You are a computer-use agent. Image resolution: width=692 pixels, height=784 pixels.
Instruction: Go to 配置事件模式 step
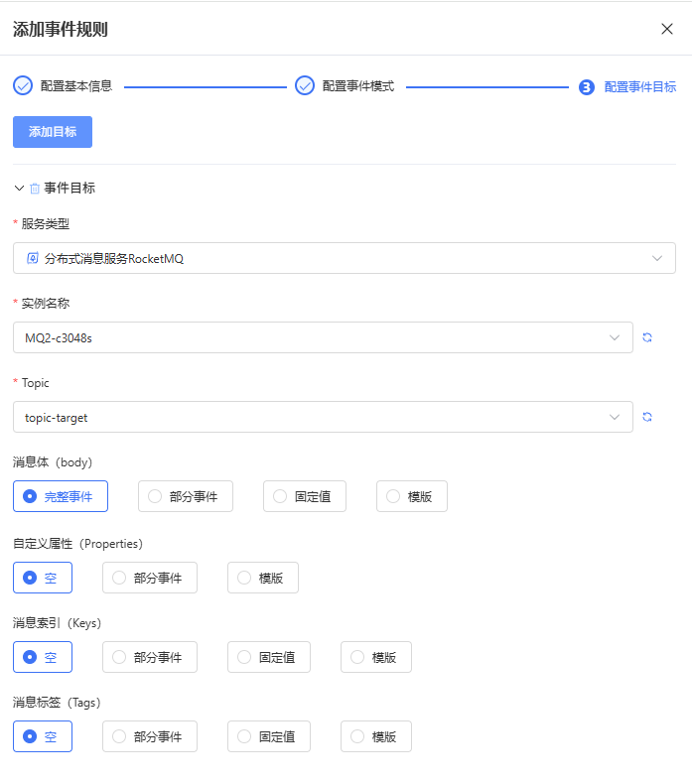(357, 86)
